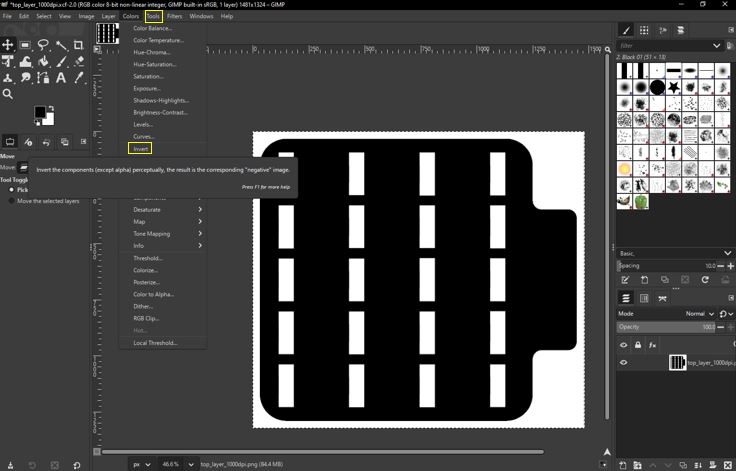Screen dimensions: 736x471
Task: Choose the Text tool
Action: [x=61, y=78]
